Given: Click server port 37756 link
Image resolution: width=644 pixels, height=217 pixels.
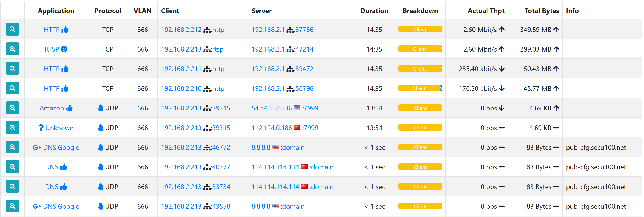Looking at the screenshot, I should [304, 30].
